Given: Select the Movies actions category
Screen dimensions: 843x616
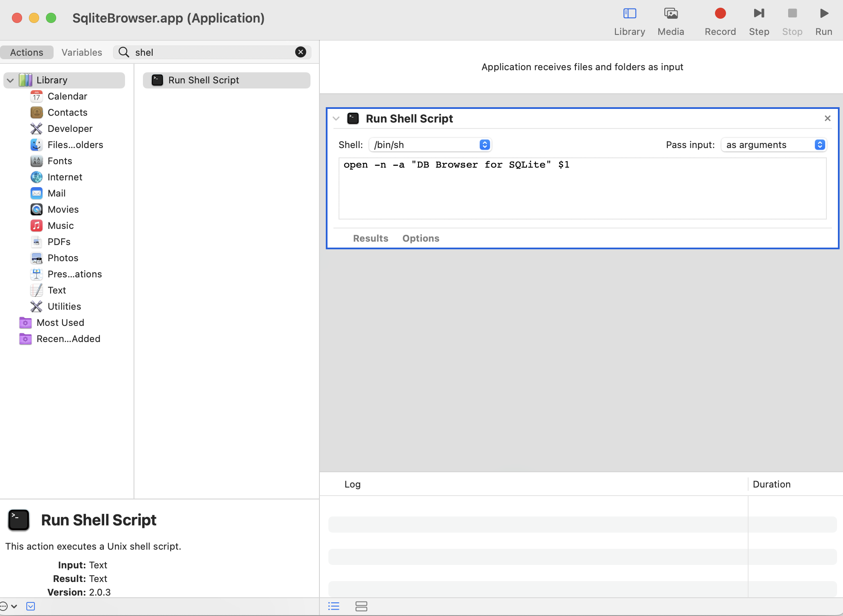Looking at the screenshot, I should [64, 209].
